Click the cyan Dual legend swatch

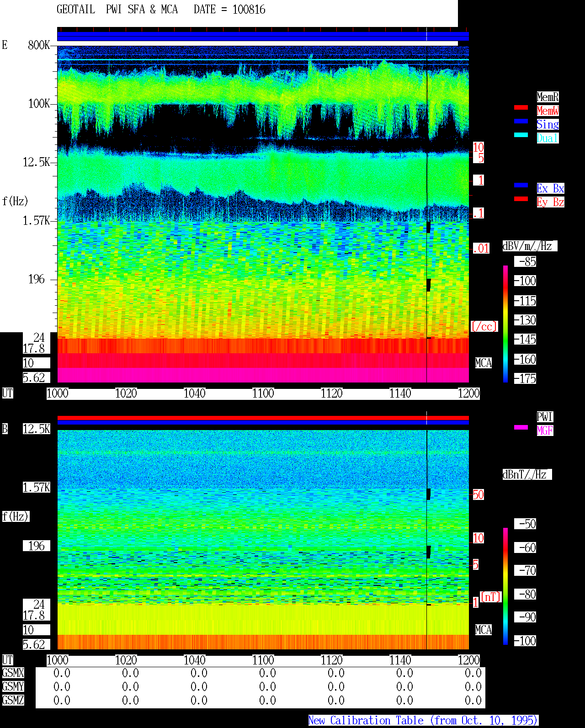pyautogui.click(x=521, y=135)
